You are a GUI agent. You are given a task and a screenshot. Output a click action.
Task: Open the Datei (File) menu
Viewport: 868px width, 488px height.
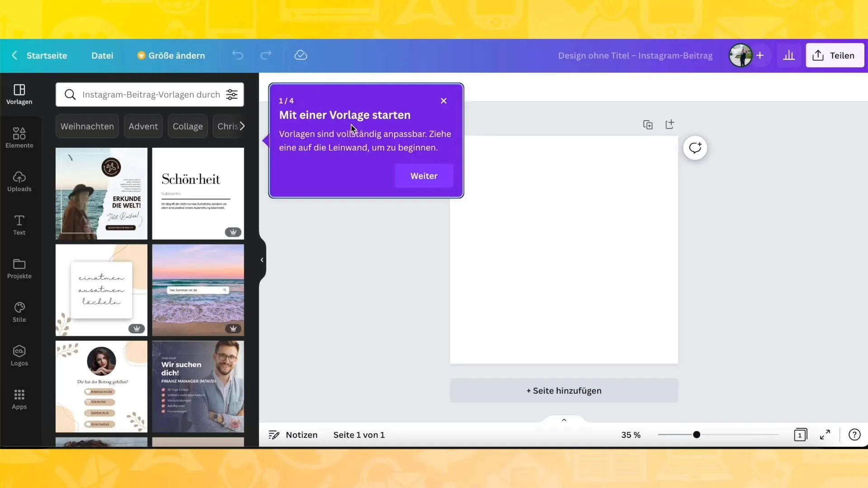point(103,56)
